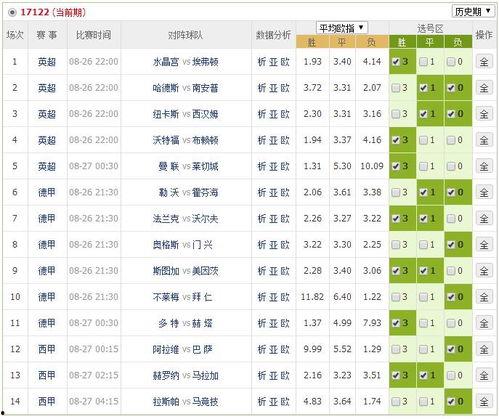Click home team 水晶宫

pyautogui.click(x=166, y=62)
